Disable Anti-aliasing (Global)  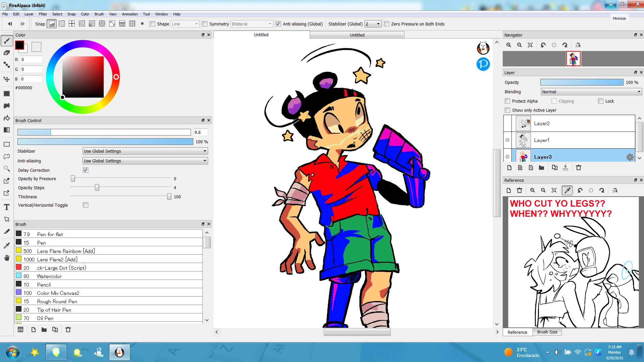[278, 24]
